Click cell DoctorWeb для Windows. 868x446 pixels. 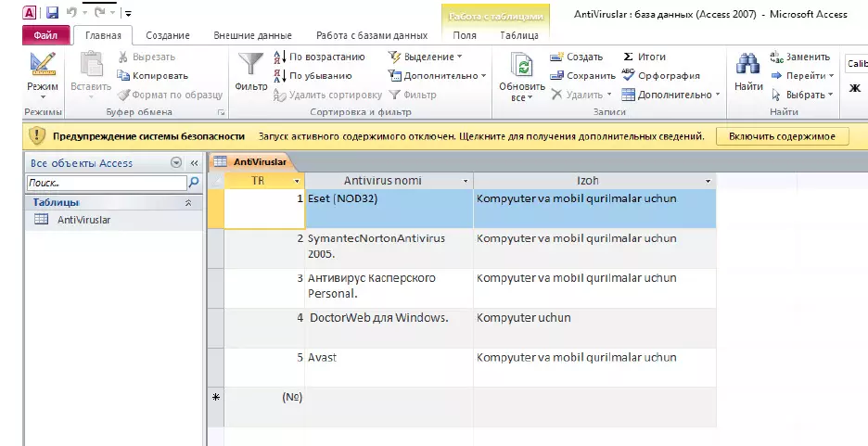389,328
